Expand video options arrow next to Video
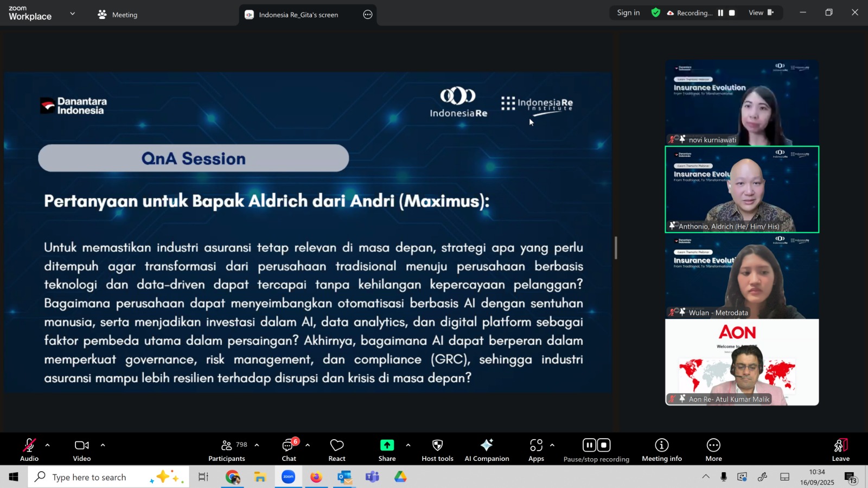868x488 pixels. [x=103, y=445]
